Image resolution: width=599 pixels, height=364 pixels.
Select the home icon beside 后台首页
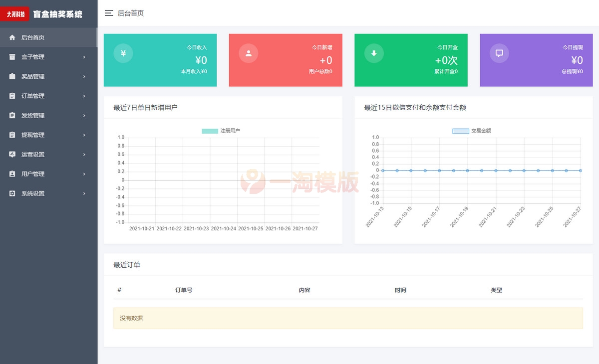pyautogui.click(x=11, y=37)
